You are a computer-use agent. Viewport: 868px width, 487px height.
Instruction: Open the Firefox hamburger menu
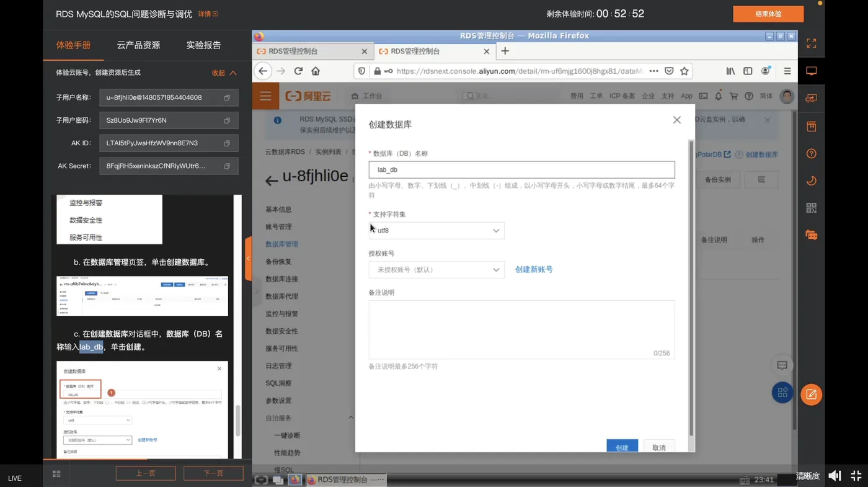[x=787, y=71]
